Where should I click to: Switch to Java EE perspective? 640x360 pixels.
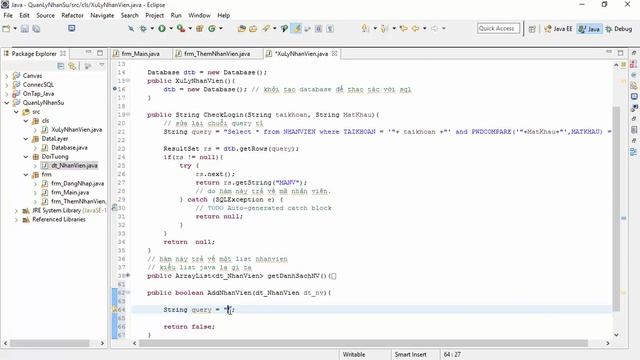[558, 29]
